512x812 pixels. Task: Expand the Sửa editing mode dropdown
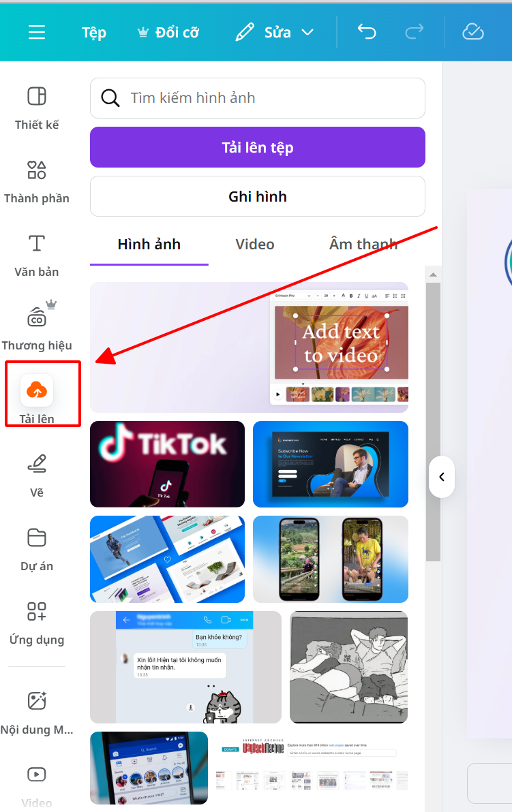click(x=275, y=33)
